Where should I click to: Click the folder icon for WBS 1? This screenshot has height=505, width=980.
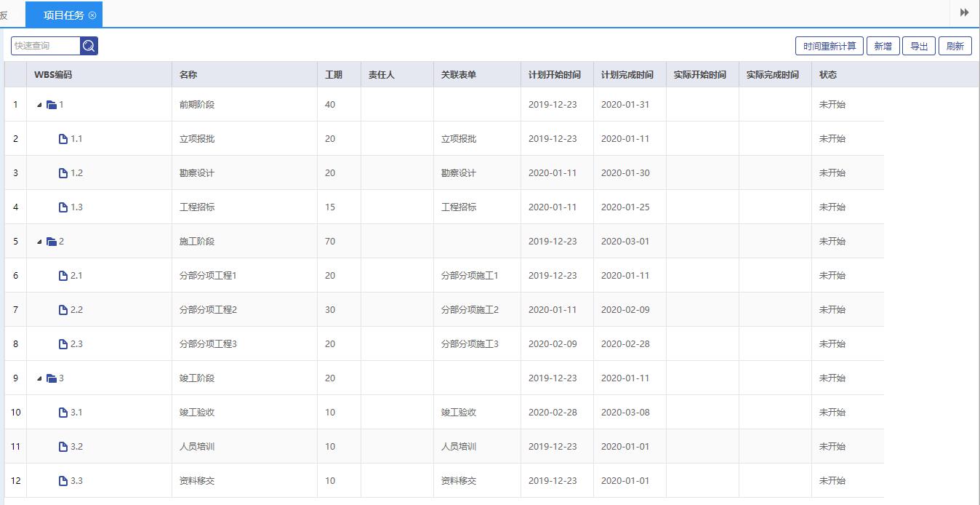click(x=52, y=105)
